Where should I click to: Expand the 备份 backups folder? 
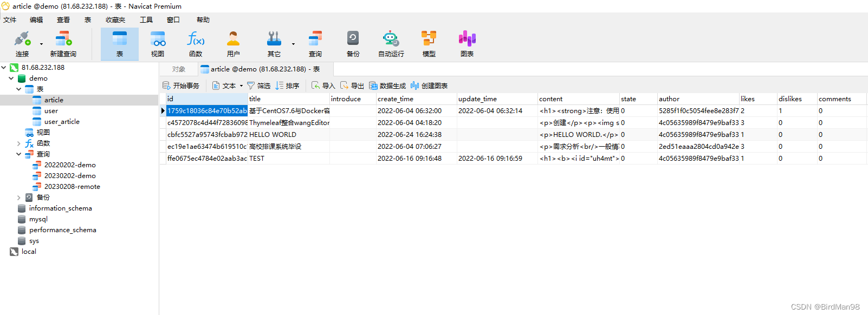click(x=18, y=198)
